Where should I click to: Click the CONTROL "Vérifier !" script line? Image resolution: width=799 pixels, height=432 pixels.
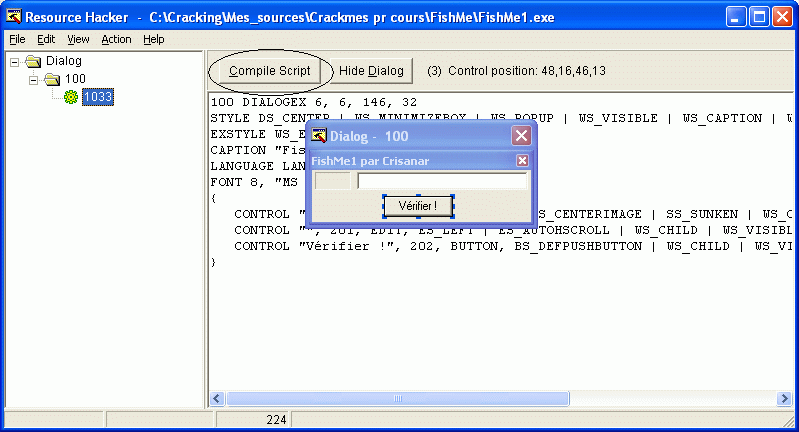click(x=513, y=247)
